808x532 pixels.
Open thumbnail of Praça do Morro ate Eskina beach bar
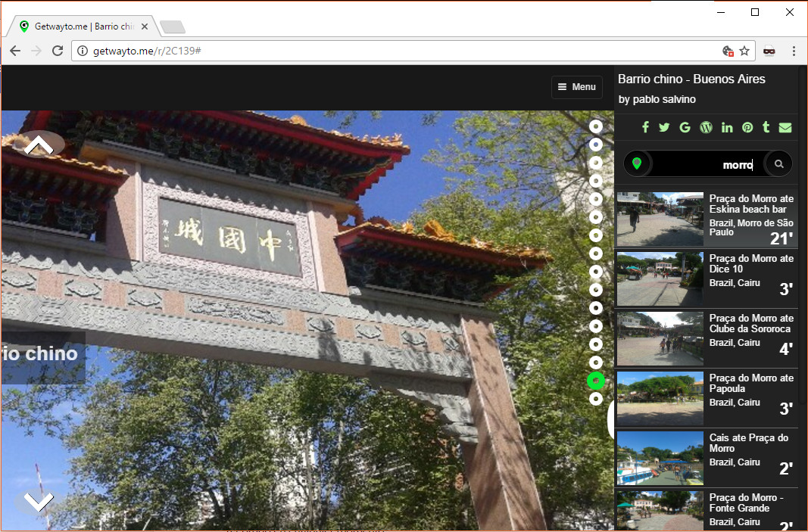tap(660, 219)
